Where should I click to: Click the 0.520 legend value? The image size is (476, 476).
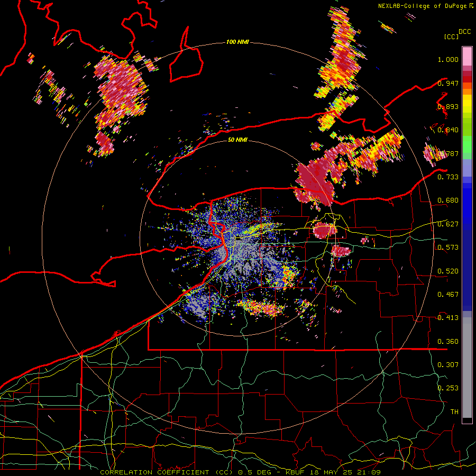448,271
